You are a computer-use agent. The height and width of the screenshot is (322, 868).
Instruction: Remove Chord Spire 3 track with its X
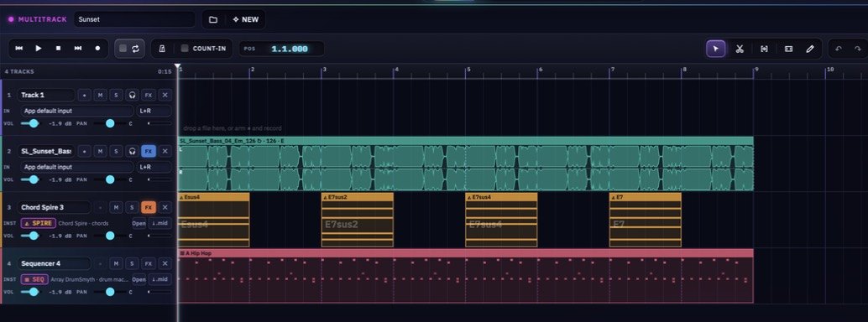[x=165, y=207]
